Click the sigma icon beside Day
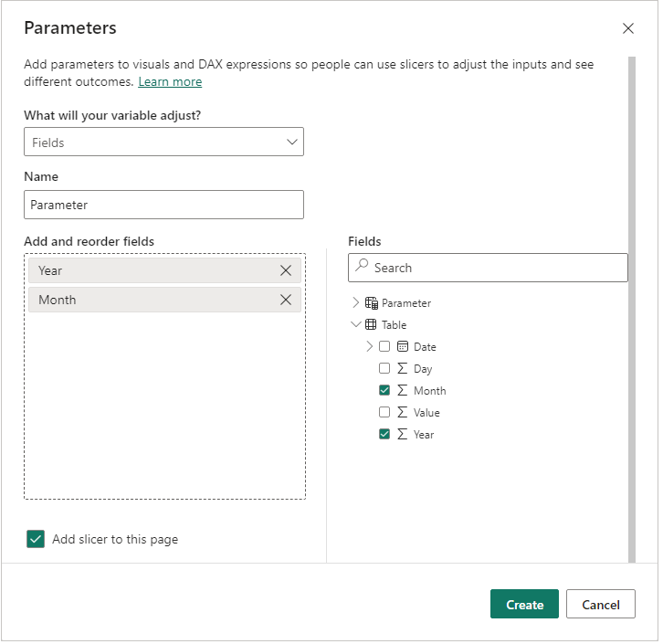Image resolution: width=663 pixels, height=644 pixels. 405,370
